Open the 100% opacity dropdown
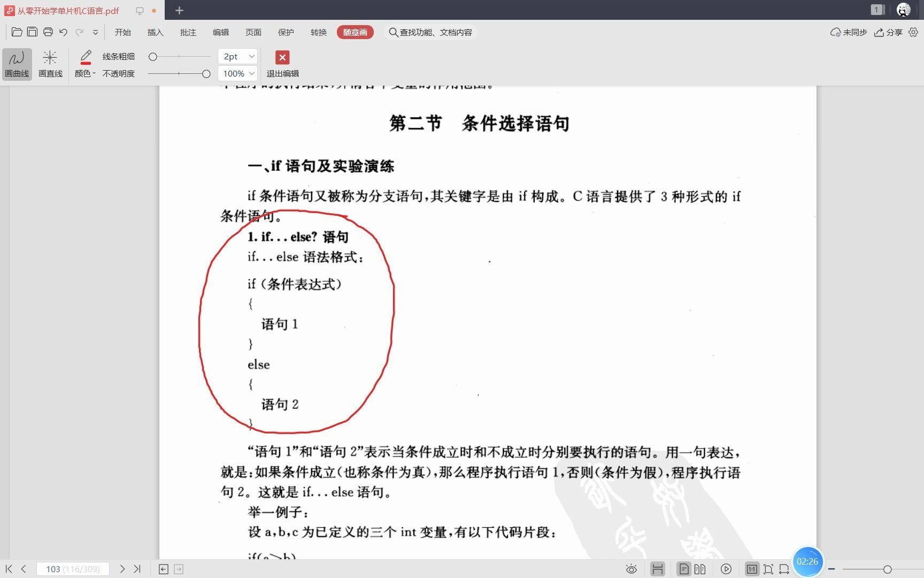Image resolution: width=924 pixels, height=578 pixels. tap(237, 73)
